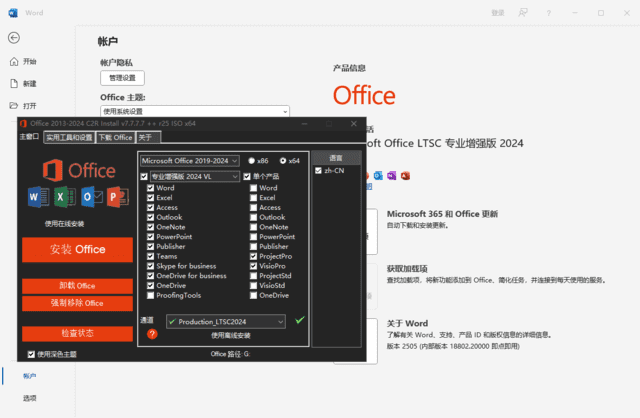Viewport: 640px width, 418px height.
Task: Click 管理设置 button under 帐户隐私
Action: point(122,78)
